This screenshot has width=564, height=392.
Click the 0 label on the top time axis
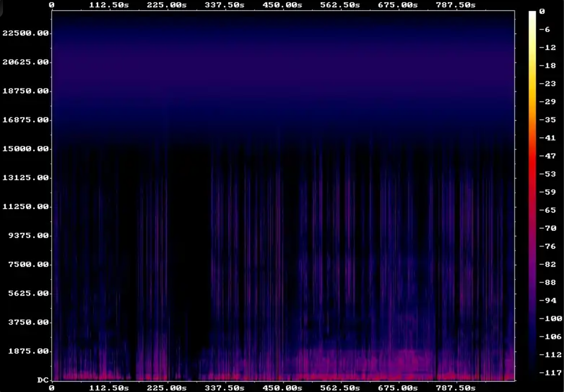pos(52,5)
